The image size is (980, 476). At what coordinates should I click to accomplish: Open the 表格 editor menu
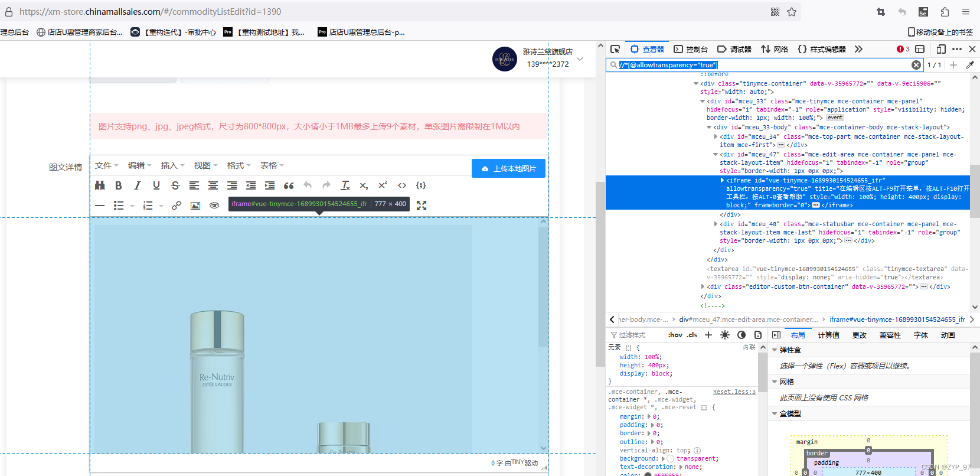272,165
